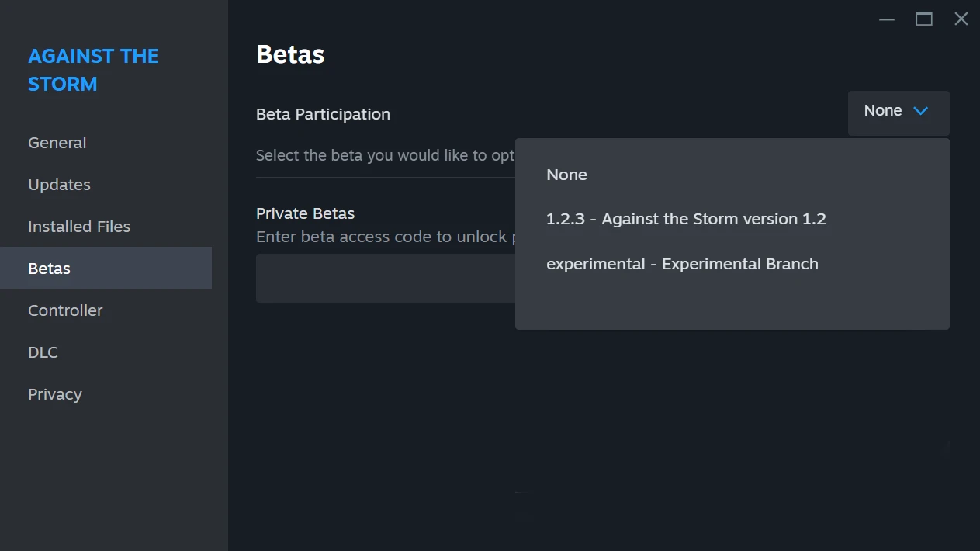Image resolution: width=980 pixels, height=551 pixels.
Task: Click the blue chevron beside None
Action: 921,111
